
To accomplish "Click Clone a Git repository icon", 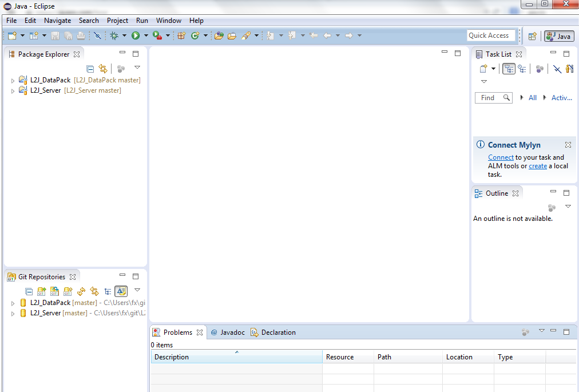I will point(55,291).
